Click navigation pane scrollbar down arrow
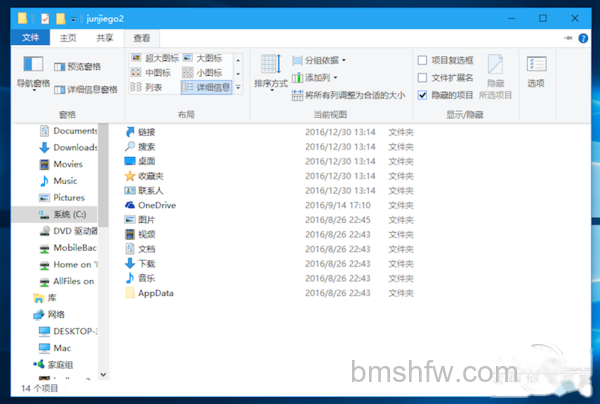600x404 pixels. (x=103, y=375)
